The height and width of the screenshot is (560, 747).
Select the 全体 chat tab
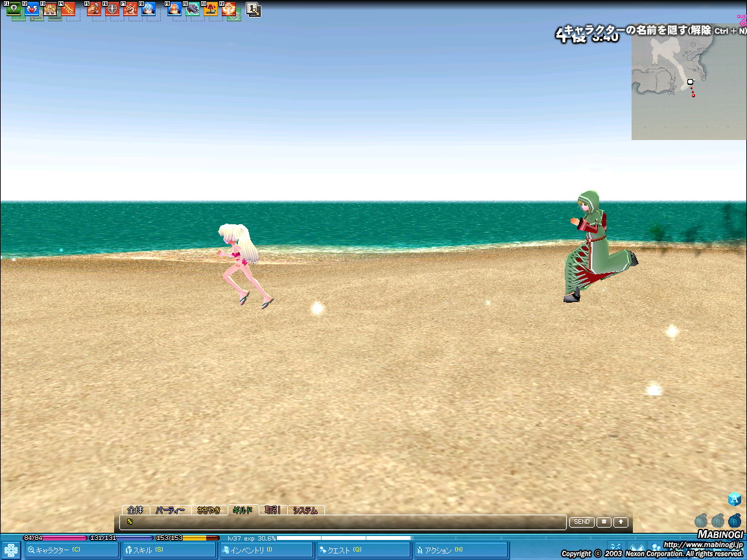136,510
